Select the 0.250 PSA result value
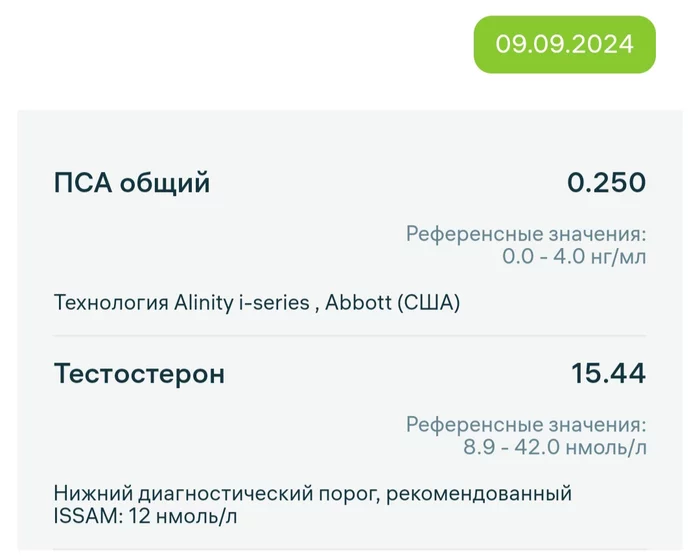Viewport: 700px width, 556px height. (x=606, y=184)
